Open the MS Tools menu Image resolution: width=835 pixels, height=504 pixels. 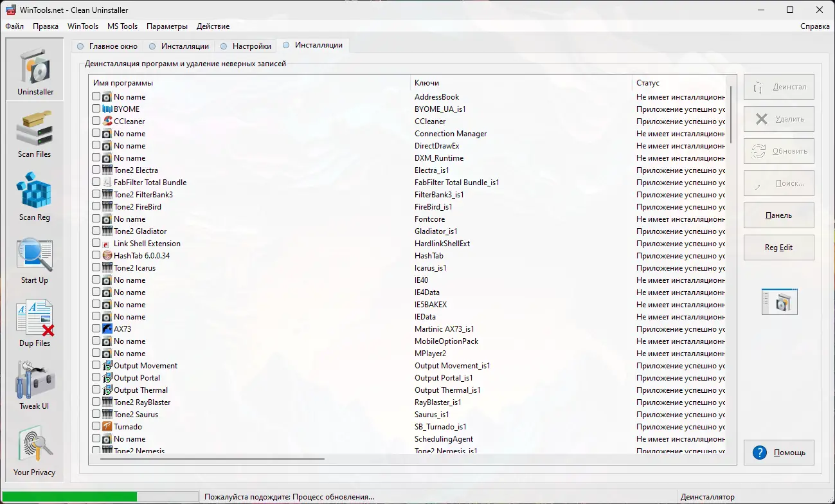(x=123, y=26)
